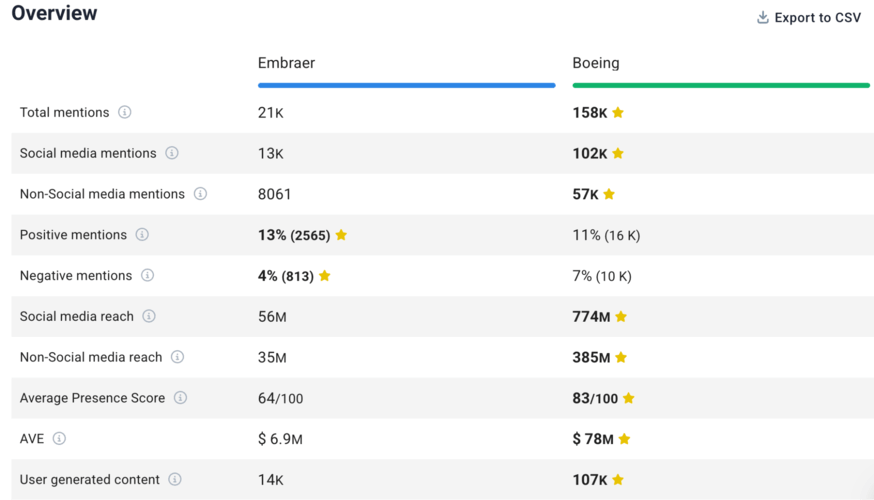Click star beside Embraer 13% (2565)
This screenshot has height=500, width=874.
pyautogui.click(x=341, y=235)
